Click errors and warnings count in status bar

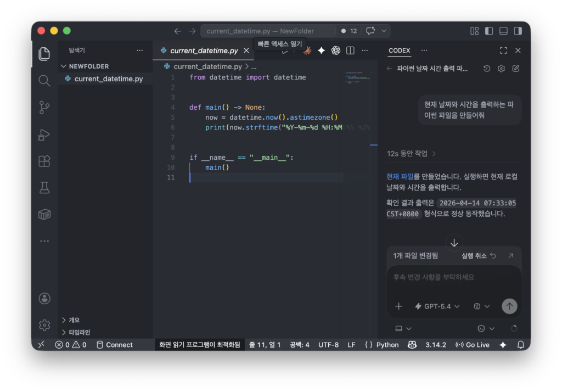[x=71, y=345]
